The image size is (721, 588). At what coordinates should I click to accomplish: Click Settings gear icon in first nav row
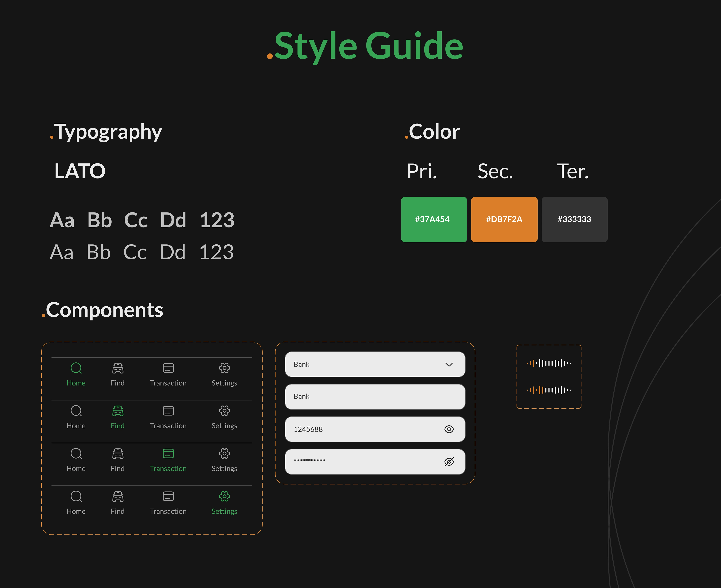coord(224,368)
